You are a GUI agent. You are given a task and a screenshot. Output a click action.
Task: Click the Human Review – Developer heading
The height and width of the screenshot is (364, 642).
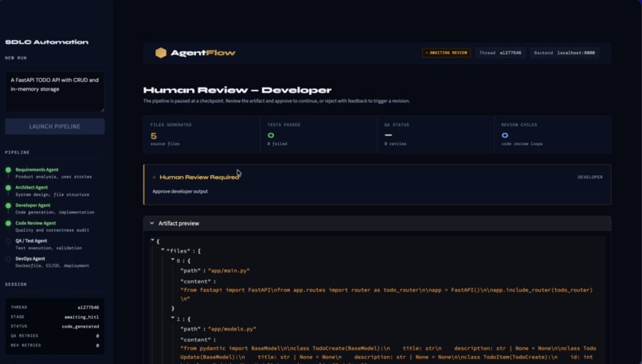coord(237,90)
